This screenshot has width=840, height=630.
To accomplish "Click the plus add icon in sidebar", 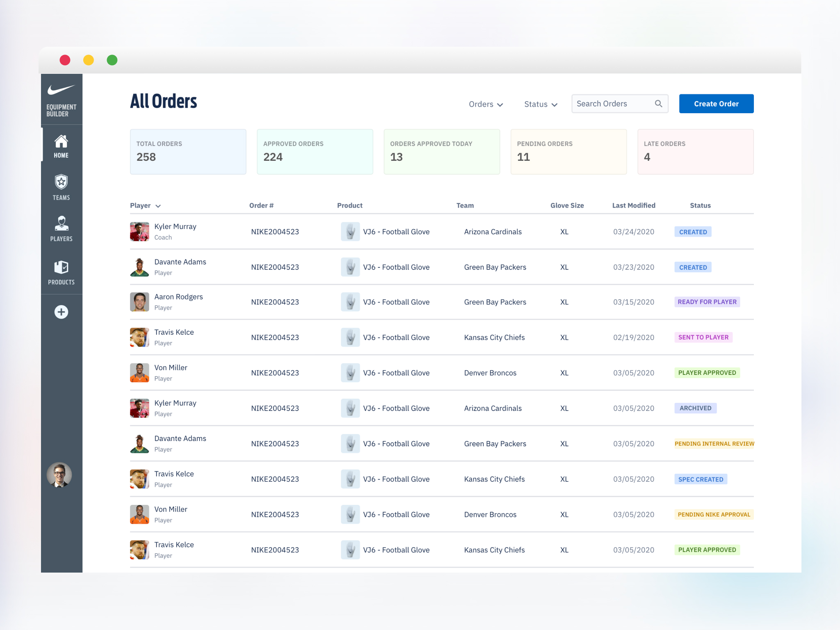I will (61, 312).
